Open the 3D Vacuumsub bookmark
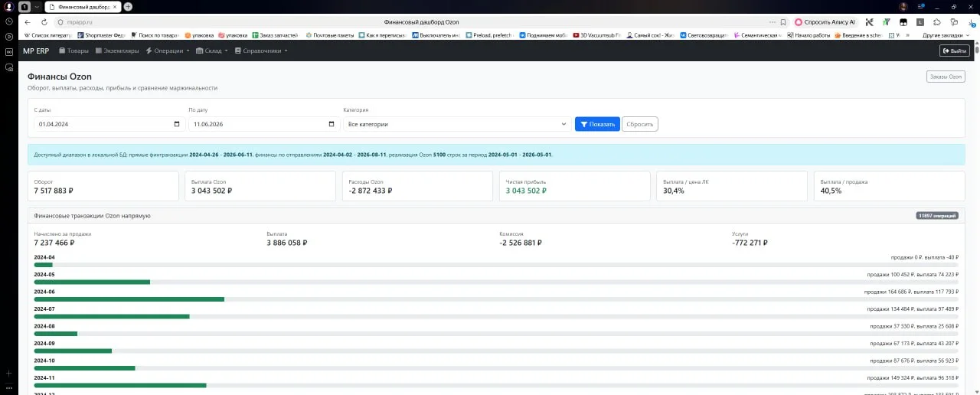This screenshot has width=980, height=395. [596, 35]
